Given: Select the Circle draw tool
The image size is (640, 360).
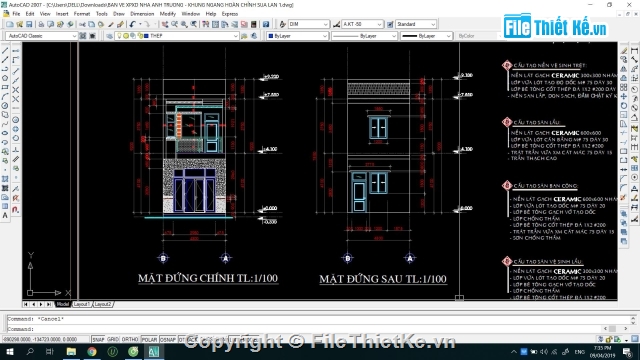Looking at the screenshot, I should pyautogui.click(x=5, y=106).
